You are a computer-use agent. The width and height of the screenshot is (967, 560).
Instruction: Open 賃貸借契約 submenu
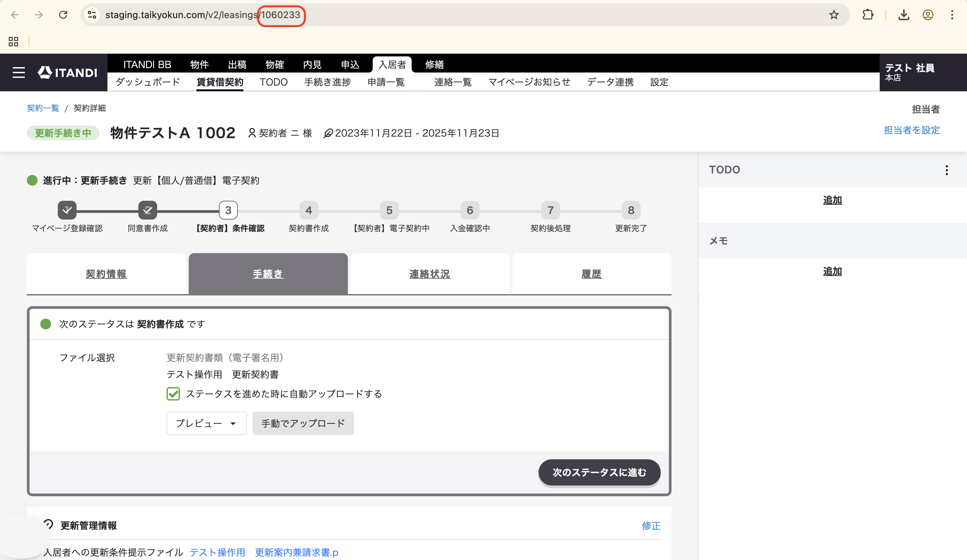(220, 82)
